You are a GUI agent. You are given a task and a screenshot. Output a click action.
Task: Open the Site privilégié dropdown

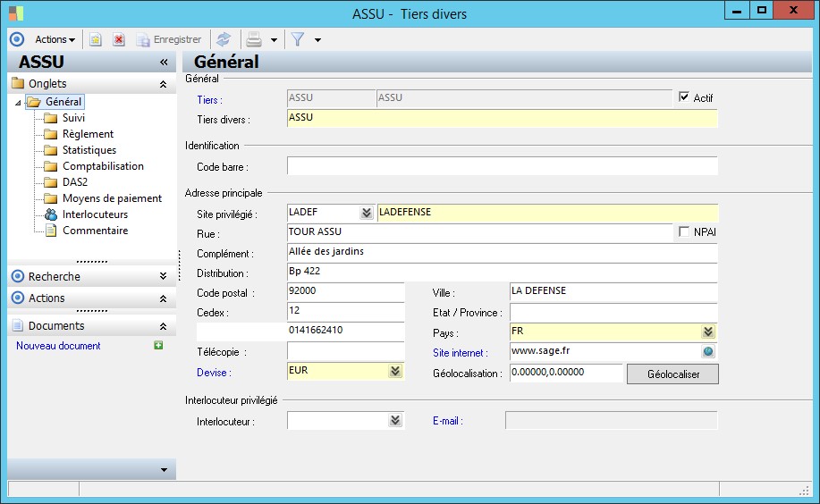click(x=366, y=213)
